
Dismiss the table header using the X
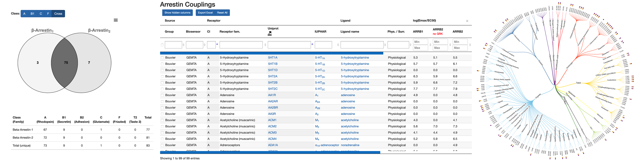click(x=467, y=21)
